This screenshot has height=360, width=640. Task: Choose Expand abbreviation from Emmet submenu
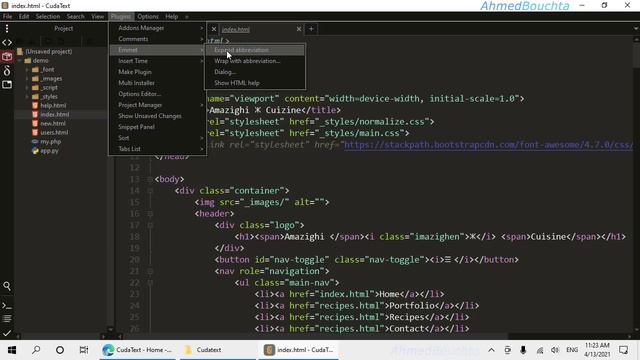[254, 50]
